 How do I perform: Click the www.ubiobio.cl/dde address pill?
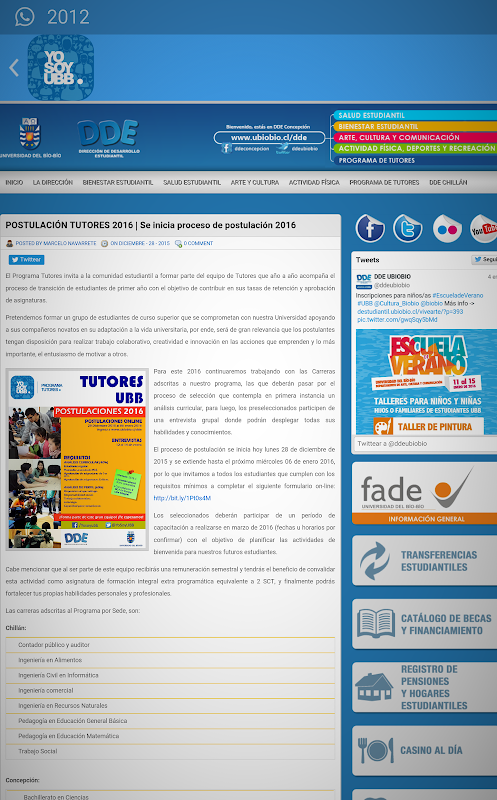tap(269, 137)
